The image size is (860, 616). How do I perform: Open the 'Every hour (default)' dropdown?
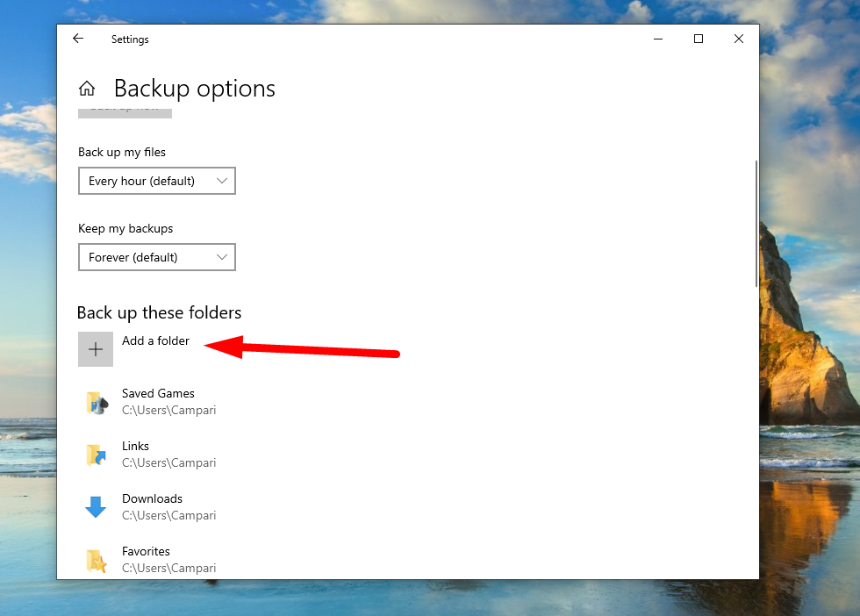pos(157,181)
